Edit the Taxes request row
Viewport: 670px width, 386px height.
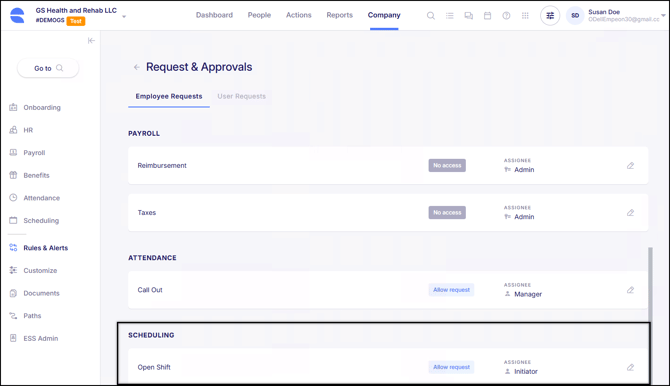630,212
